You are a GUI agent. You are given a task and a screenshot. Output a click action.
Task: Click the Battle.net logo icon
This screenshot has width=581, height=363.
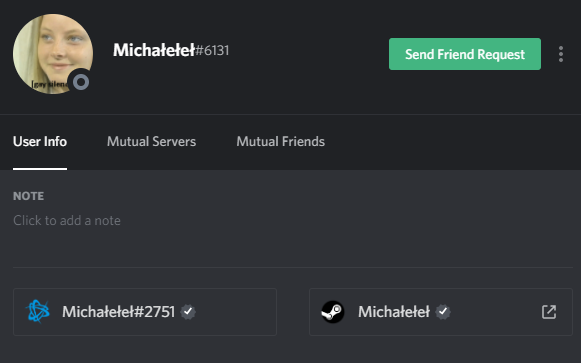(x=37, y=311)
